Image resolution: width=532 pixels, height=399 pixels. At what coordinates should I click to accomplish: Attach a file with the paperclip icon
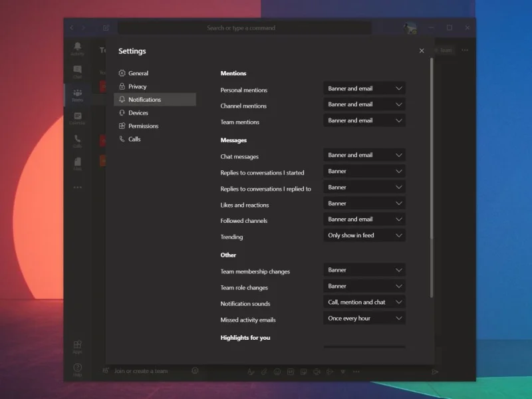[264, 372]
